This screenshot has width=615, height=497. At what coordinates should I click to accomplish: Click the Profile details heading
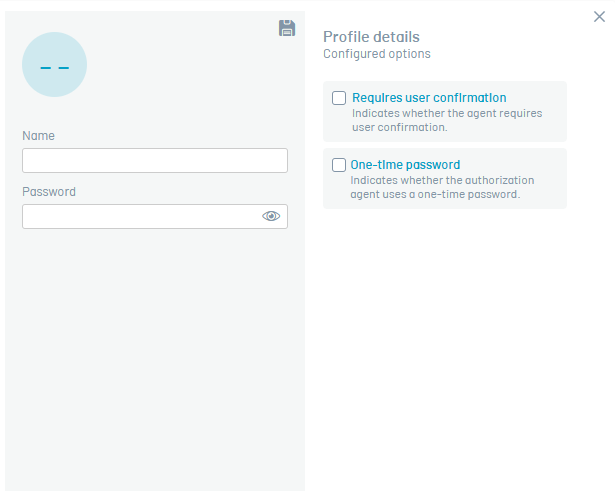point(371,37)
